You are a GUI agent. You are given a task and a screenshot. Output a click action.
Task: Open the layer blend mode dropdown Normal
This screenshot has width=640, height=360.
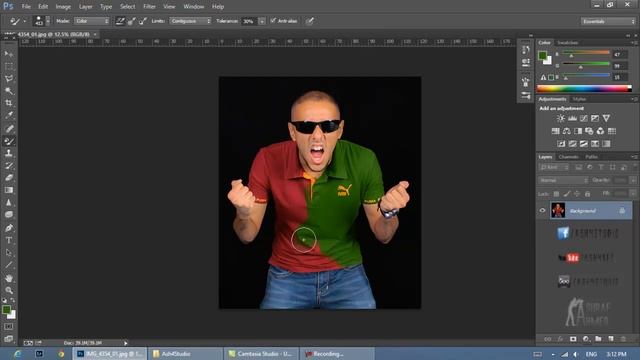[563, 180]
